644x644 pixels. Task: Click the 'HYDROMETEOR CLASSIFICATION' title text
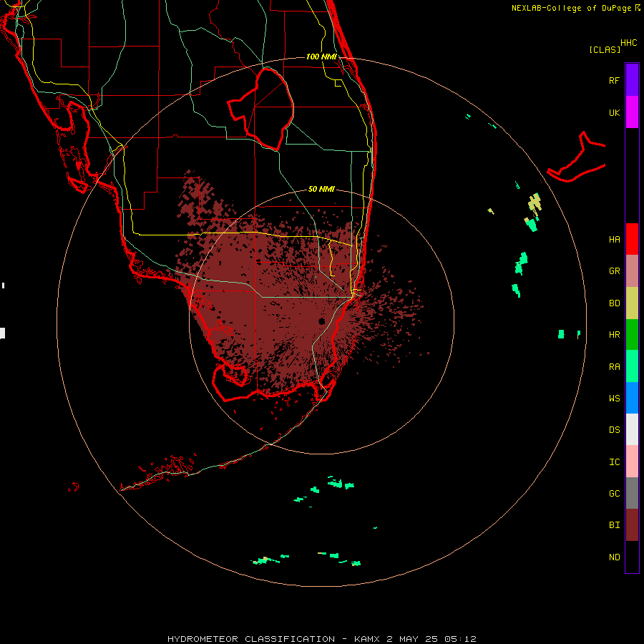coord(251,639)
